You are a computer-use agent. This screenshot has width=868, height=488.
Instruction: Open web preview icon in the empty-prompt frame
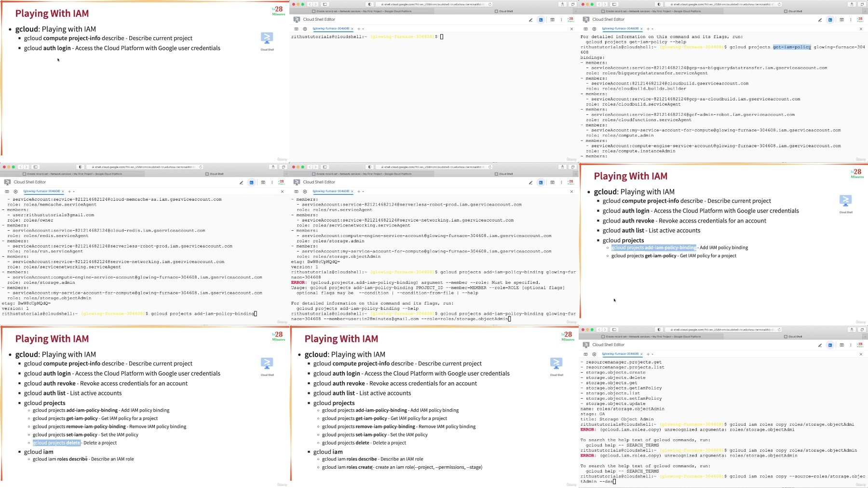[x=552, y=20]
